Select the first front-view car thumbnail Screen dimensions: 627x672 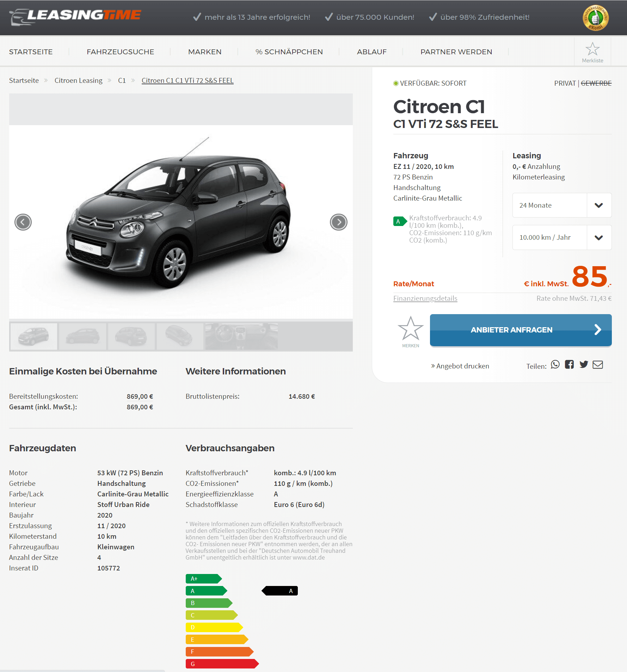point(34,336)
